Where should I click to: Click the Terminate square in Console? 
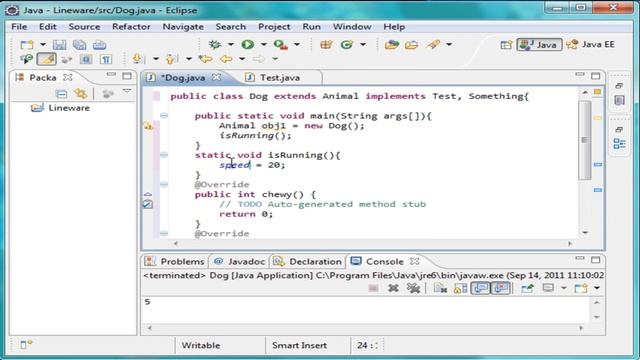[x=373, y=289]
